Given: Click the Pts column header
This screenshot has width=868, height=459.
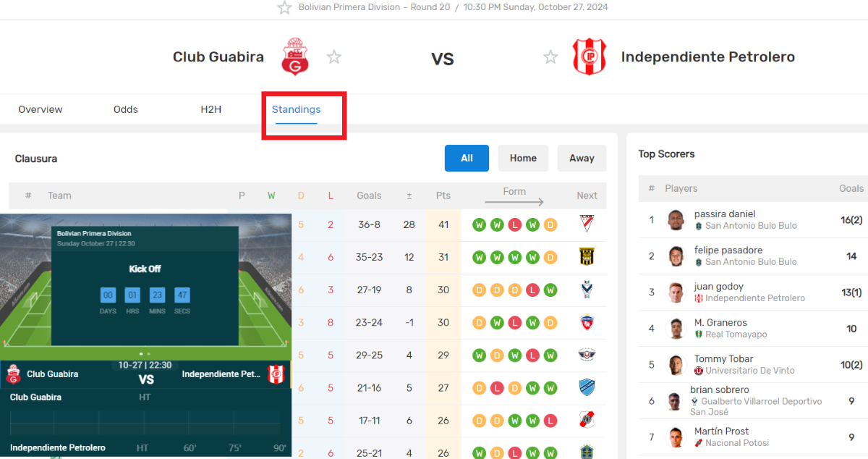Looking at the screenshot, I should (443, 195).
